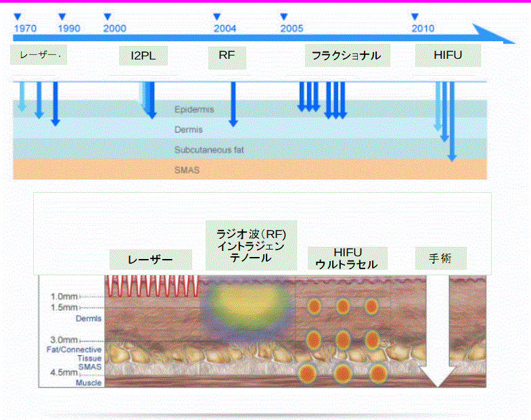Image resolution: width=531 pixels, height=420 pixels.
Task: Select the 1.5mm depth label
Action: pos(64,308)
